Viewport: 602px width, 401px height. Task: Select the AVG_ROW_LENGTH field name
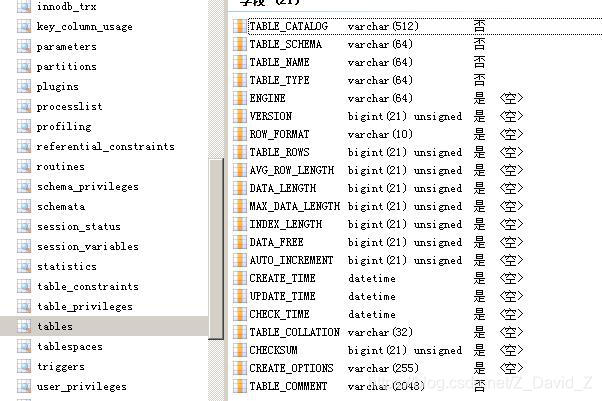click(x=291, y=170)
